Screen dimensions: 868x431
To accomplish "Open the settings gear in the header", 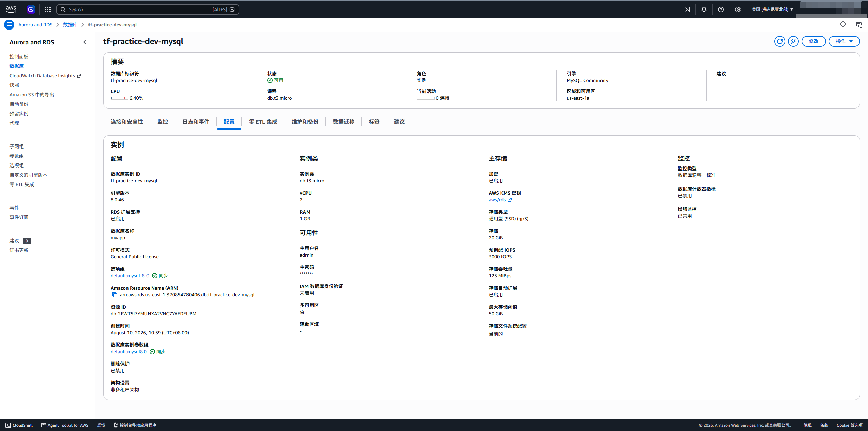I will tap(738, 9).
